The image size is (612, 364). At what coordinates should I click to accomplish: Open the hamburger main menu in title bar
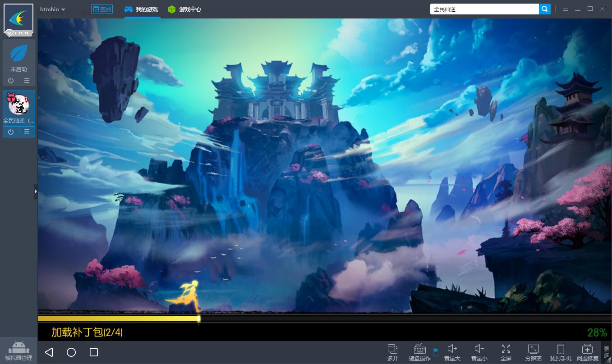coord(565,9)
